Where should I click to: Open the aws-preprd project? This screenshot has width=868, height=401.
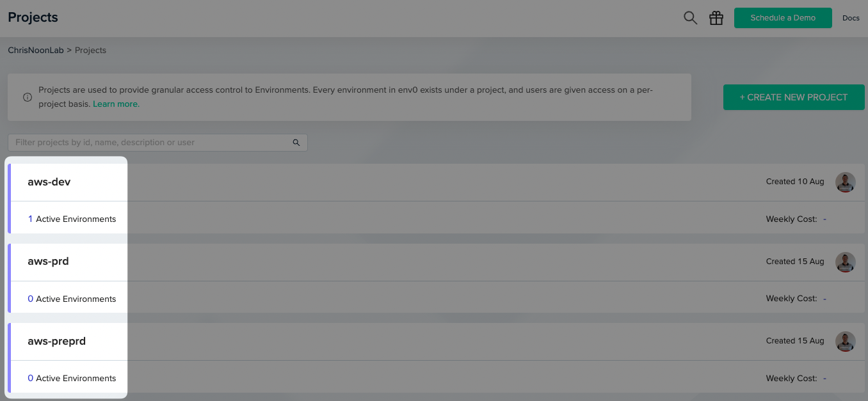[x=56, y=342]
